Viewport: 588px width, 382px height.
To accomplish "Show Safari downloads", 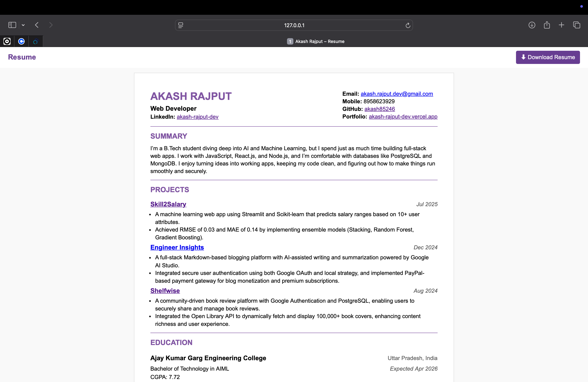I will 532,25.
